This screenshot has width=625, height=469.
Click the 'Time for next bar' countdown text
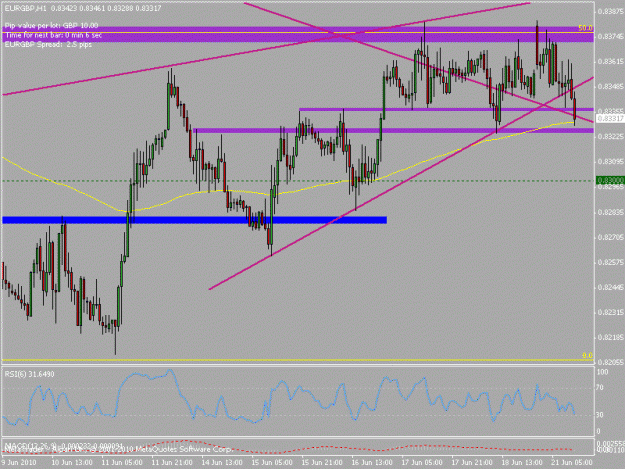click(x=53, y=35)
